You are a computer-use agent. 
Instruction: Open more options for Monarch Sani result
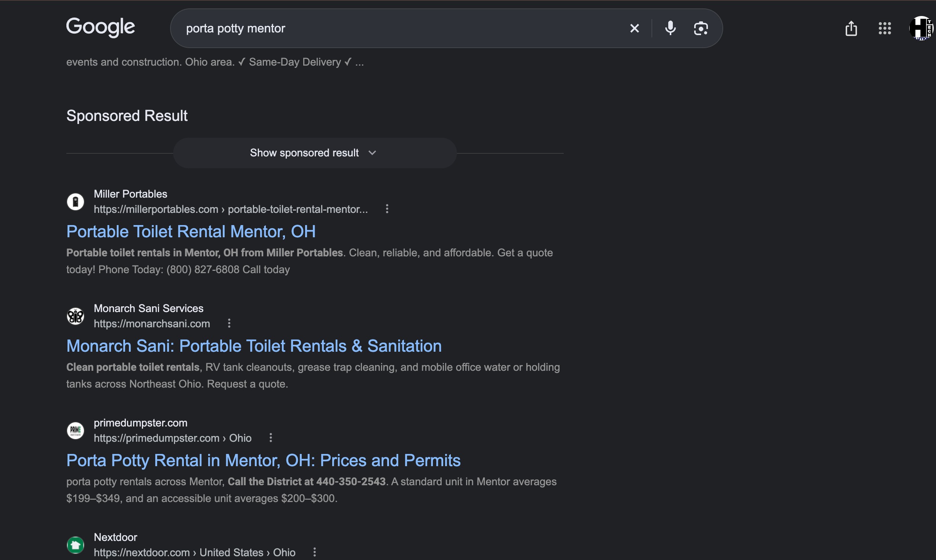229,323
